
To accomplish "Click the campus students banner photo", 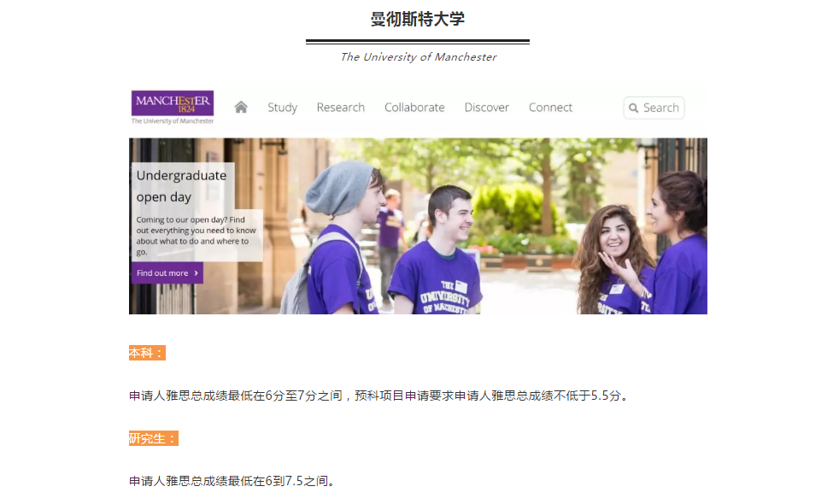I will (418, 226).
